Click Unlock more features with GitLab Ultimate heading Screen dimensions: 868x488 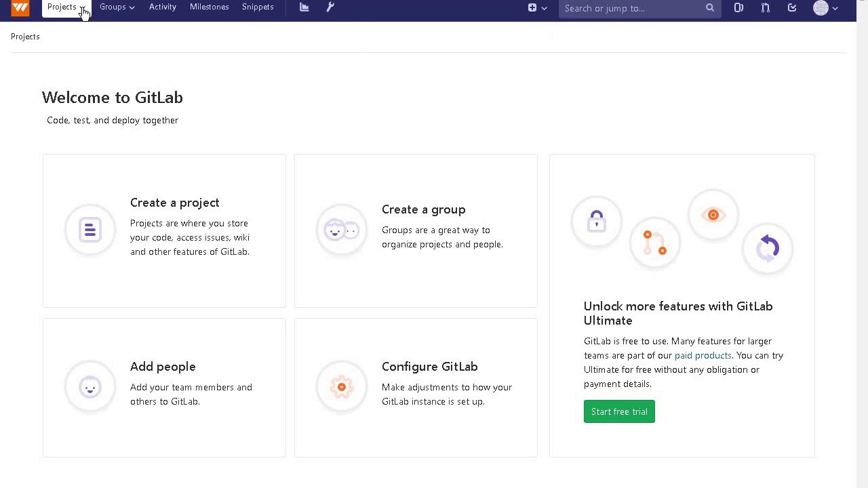[678, 313]
